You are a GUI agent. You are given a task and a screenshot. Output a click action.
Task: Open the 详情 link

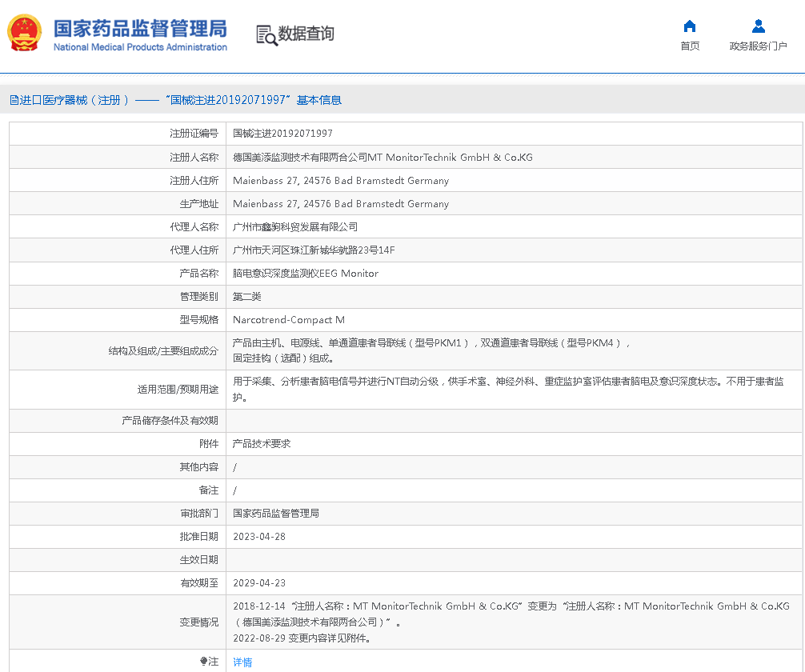point(242,662)
